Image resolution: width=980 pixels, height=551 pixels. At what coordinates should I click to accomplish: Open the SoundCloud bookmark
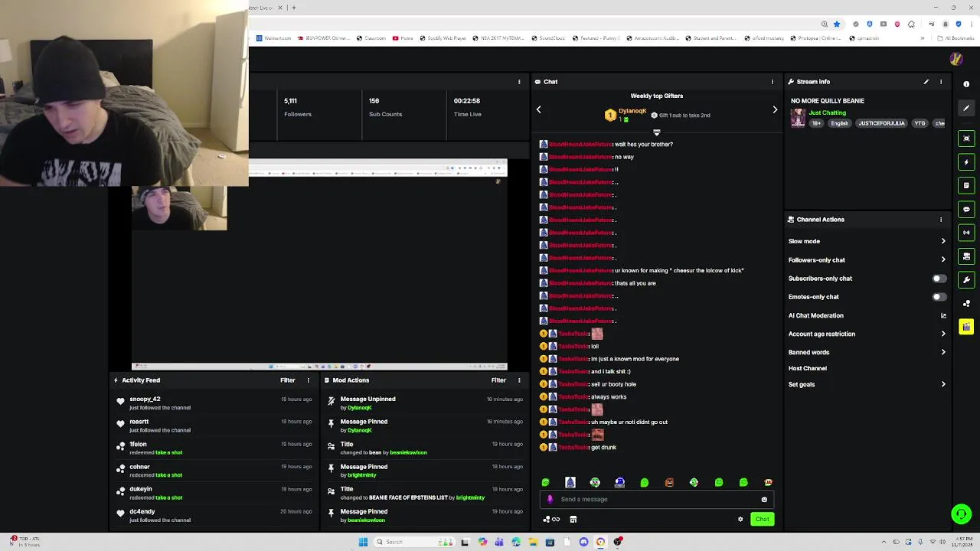pos(547,38)
